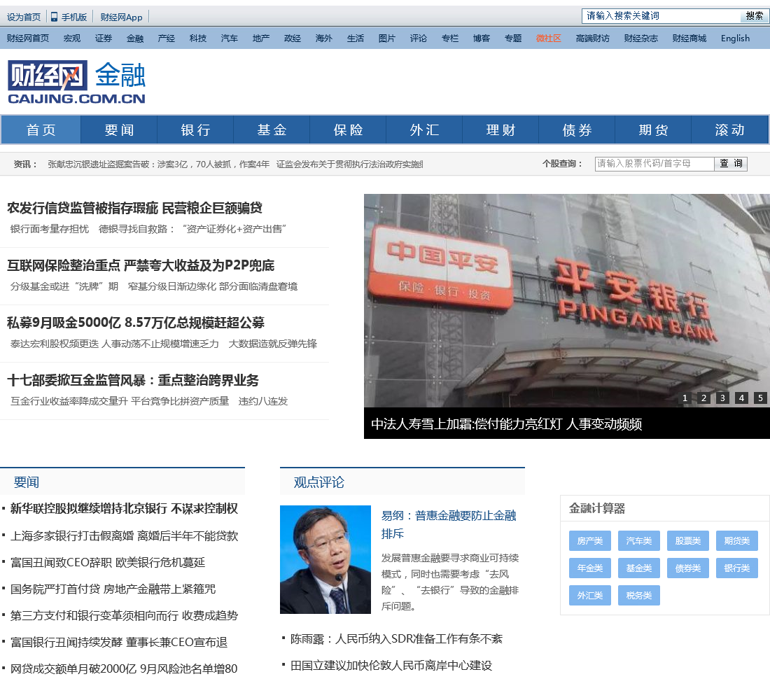Open news 第三方支付和银行变革
770x700 pixels.
pyautogui.click(x=124, y=615)
